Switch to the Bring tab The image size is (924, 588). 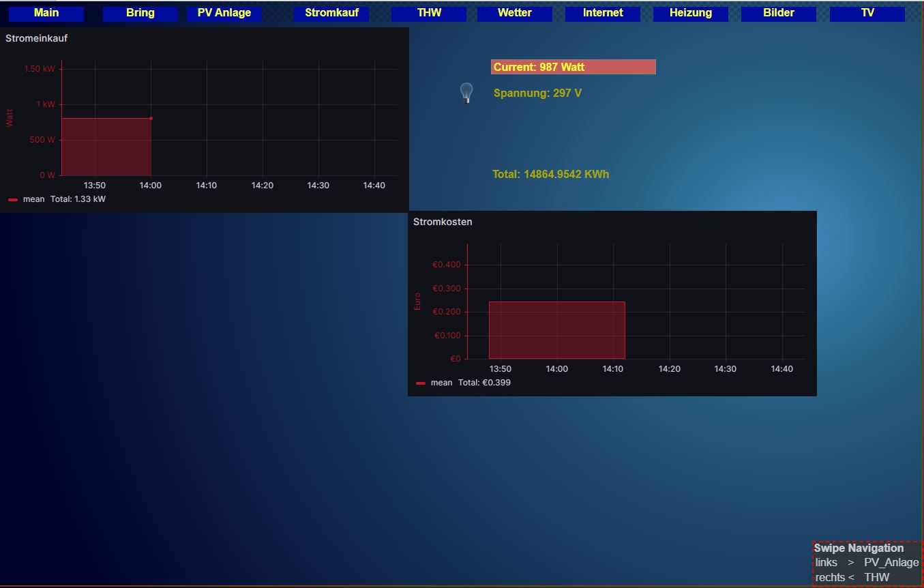(140, 13)
